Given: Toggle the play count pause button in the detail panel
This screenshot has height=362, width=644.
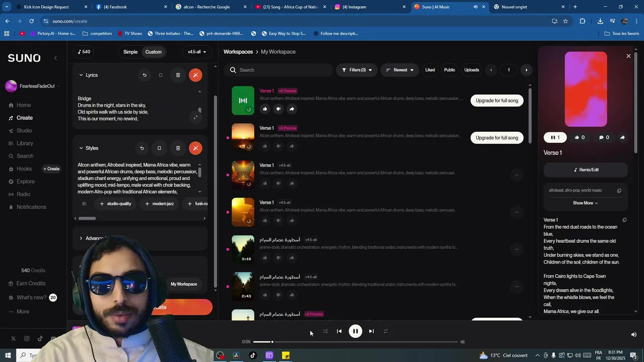Looking at the screenshot, I should pos(555,138).
